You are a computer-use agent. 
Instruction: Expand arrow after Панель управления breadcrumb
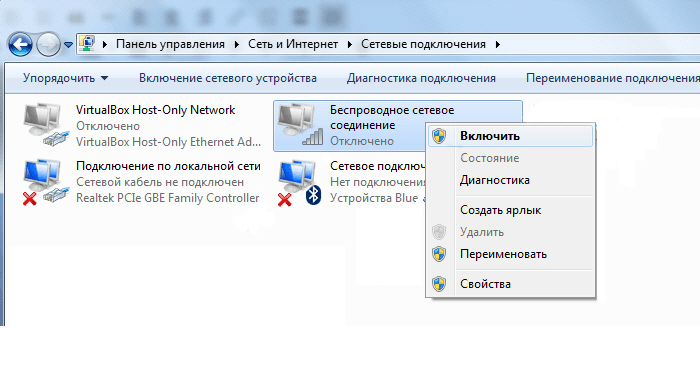click(x=237, y=44)
